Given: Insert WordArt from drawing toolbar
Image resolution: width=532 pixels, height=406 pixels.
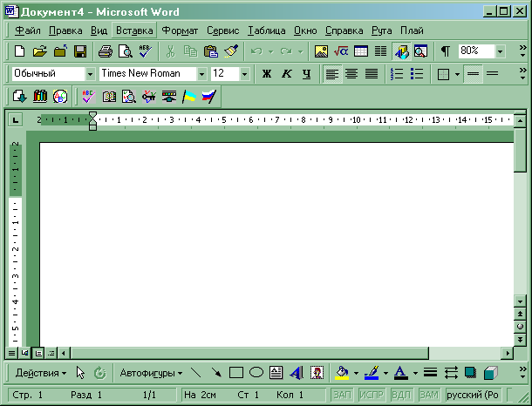Looking at the screenshot, I should [297, 373].
